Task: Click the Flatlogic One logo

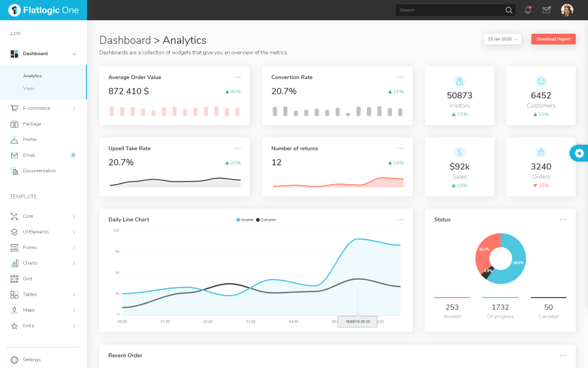Action: pyautogui.click(x=43, y=10)
